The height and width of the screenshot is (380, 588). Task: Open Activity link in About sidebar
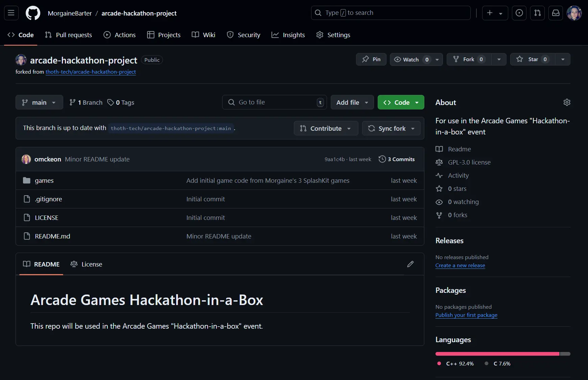(458, 176)
